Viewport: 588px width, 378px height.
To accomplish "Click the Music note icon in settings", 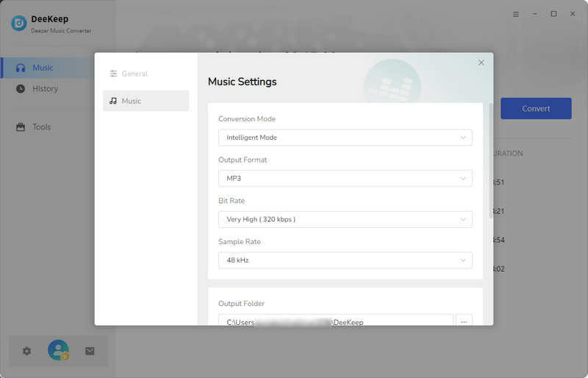I will tap(113, 101).
